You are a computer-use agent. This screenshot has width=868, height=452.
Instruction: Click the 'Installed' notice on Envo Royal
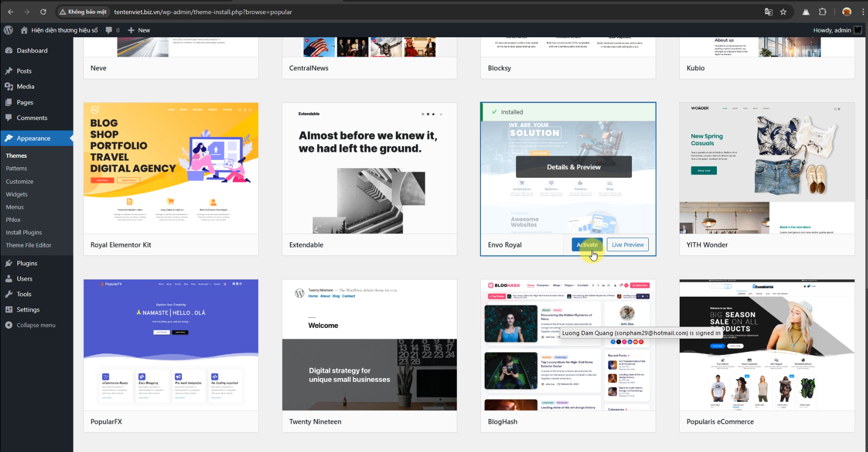point(568,112)
